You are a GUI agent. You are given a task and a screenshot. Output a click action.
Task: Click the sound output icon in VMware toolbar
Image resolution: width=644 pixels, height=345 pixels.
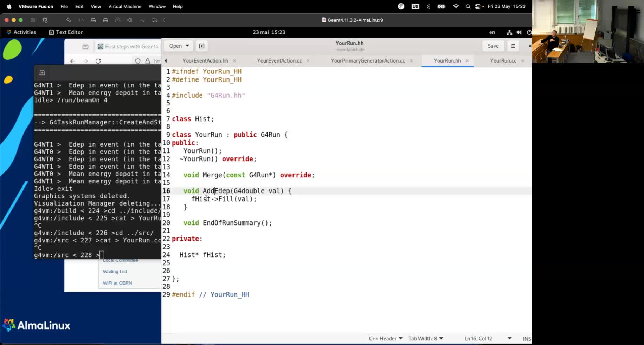point(130,20)
